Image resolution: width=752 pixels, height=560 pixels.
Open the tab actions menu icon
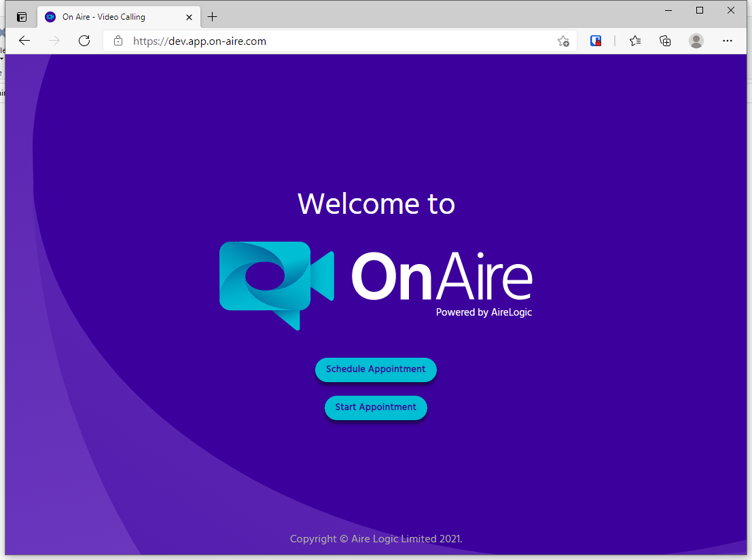point(22,17)
